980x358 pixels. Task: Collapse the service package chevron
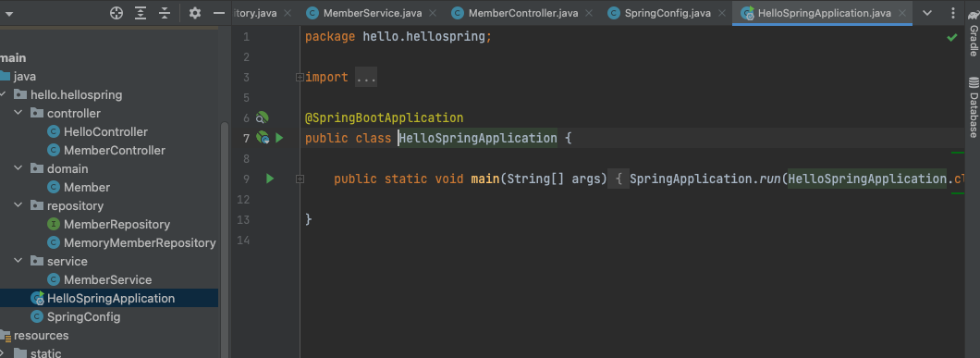pos(18,262)
